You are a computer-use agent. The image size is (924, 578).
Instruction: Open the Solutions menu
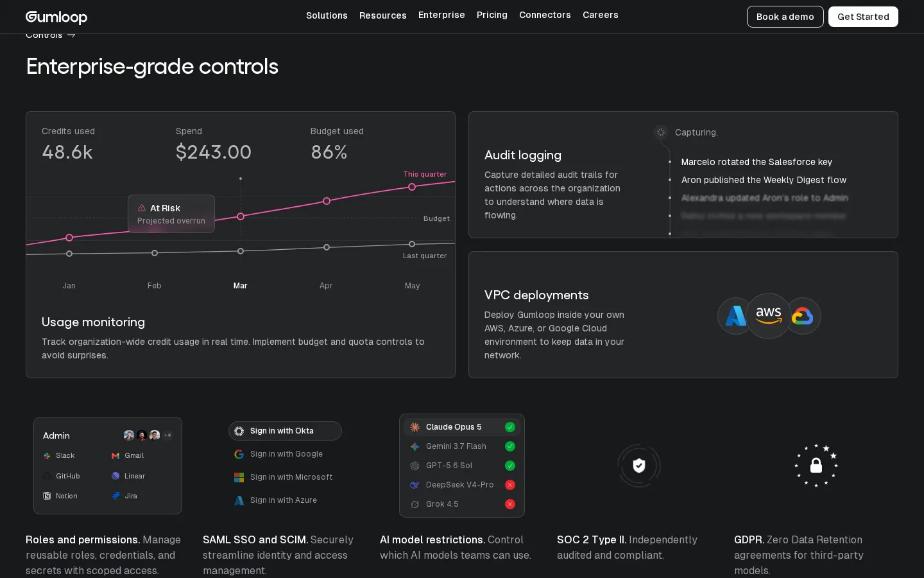pos(327,15)
